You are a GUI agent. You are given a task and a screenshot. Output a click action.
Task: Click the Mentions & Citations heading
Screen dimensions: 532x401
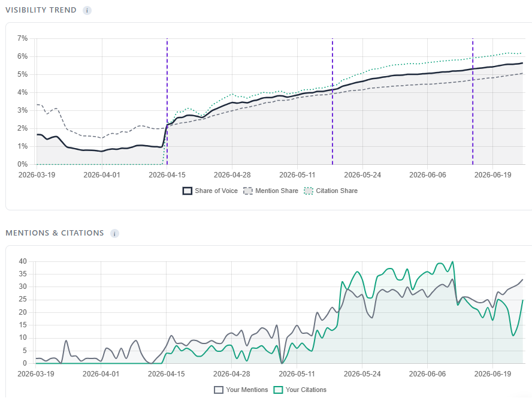pos(55,233)
